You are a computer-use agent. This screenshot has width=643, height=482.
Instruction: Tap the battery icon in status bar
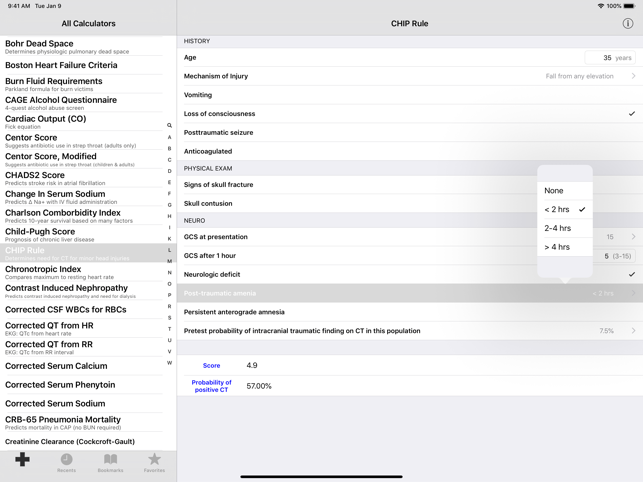click(630, 5)
